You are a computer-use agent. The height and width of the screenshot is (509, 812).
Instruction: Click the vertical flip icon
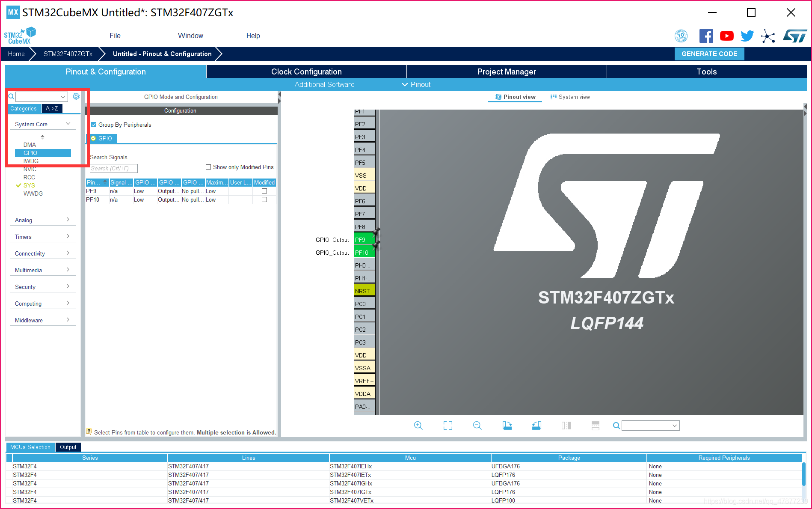[596, 426]
